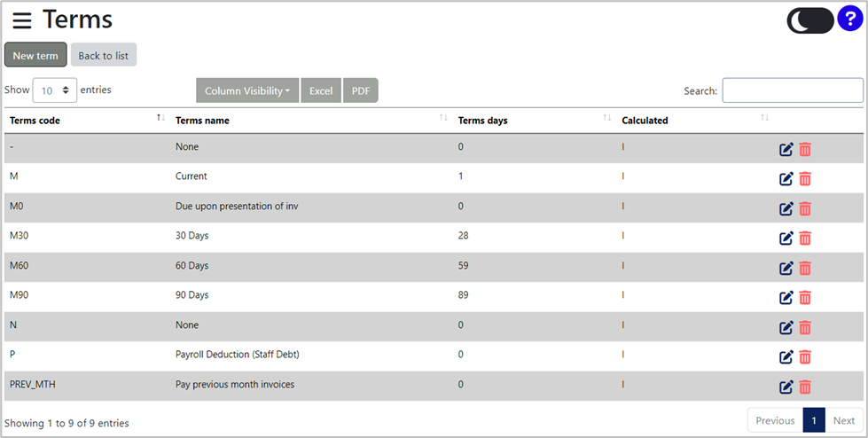Viewport: 868px width, 438px height.
Task: Delete the M90 term
Action: tap(805, 297)
